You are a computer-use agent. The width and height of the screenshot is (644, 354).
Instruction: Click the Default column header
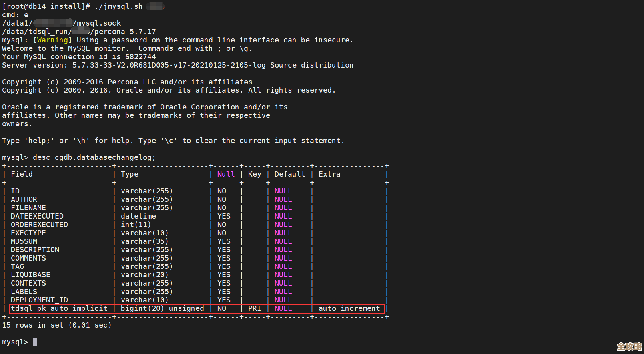289,174
